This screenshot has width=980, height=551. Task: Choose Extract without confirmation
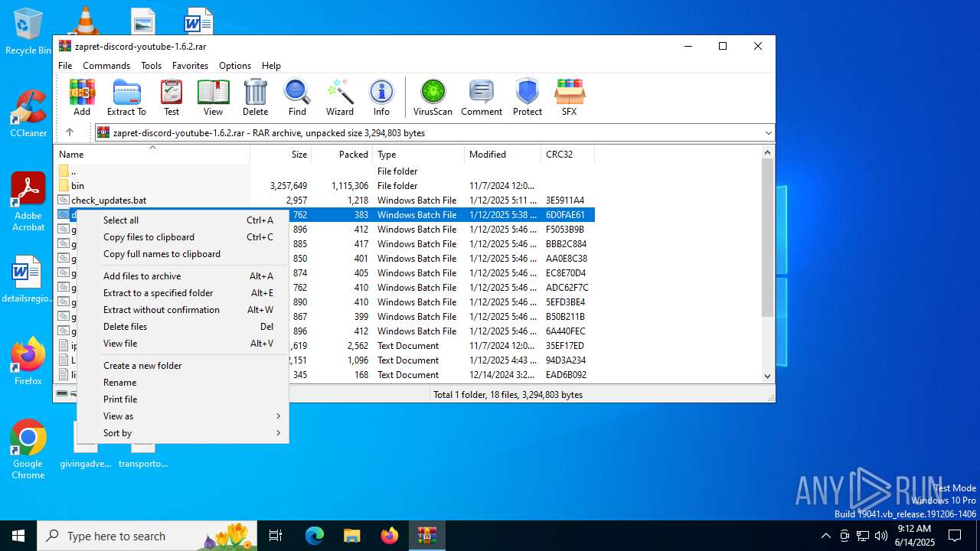point(183,310)
